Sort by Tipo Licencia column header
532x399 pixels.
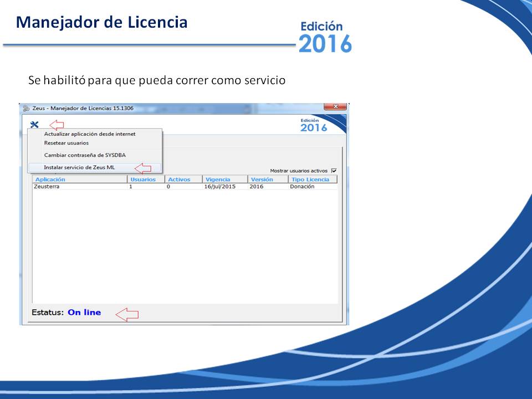[x=313, y=179]
